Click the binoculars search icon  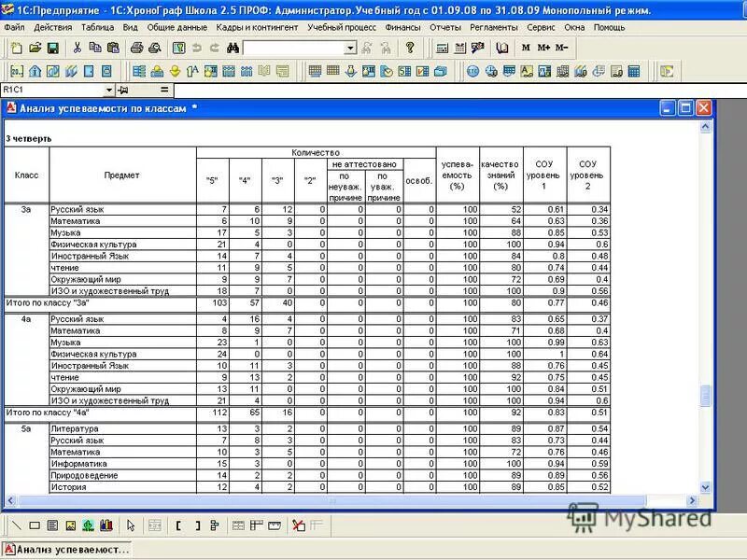(x=233, y=48)
